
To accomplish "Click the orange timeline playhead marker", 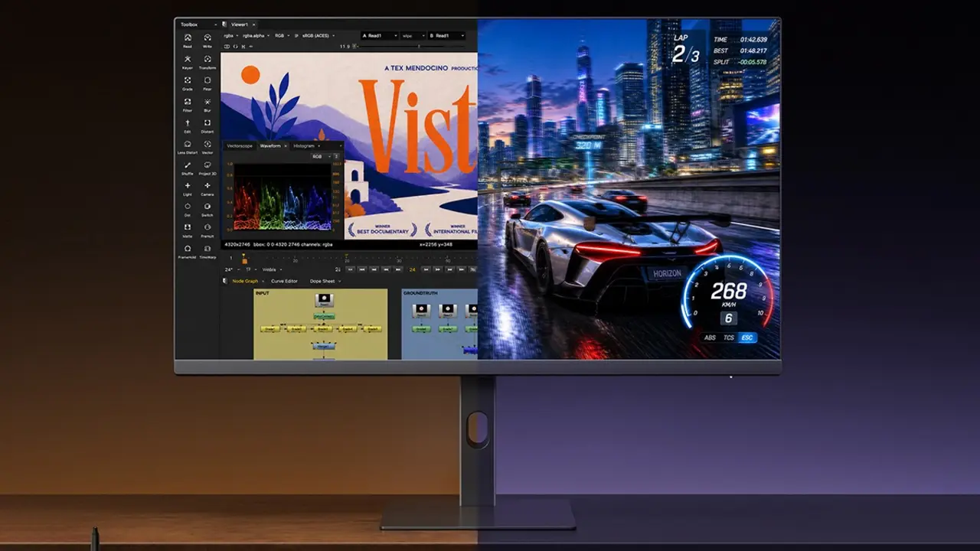I will click(x=245, y=260).
